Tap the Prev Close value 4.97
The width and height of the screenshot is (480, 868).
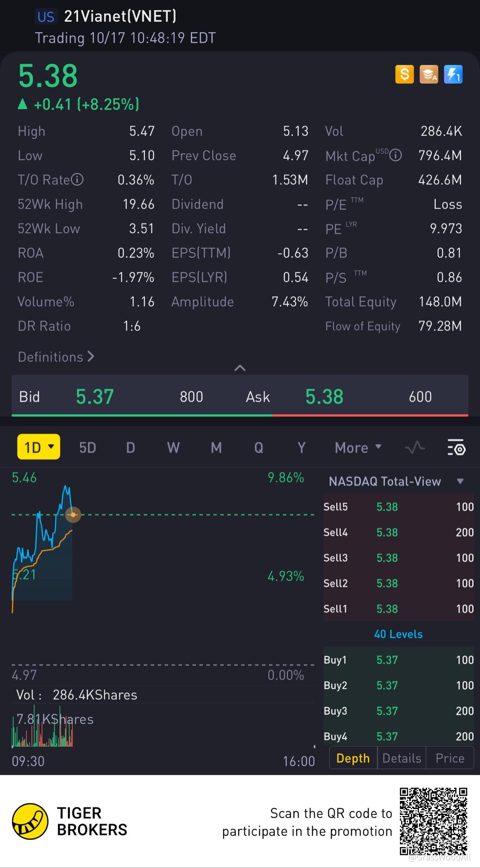[x=296, y=155]
